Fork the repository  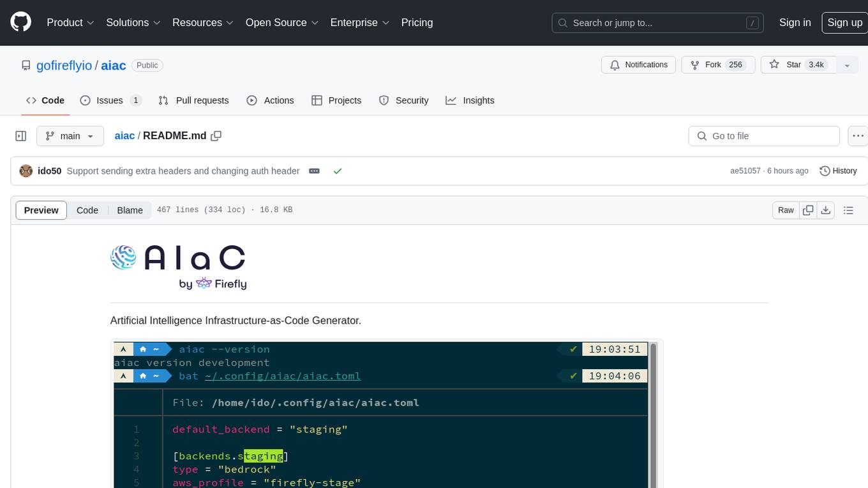(719, 65)
